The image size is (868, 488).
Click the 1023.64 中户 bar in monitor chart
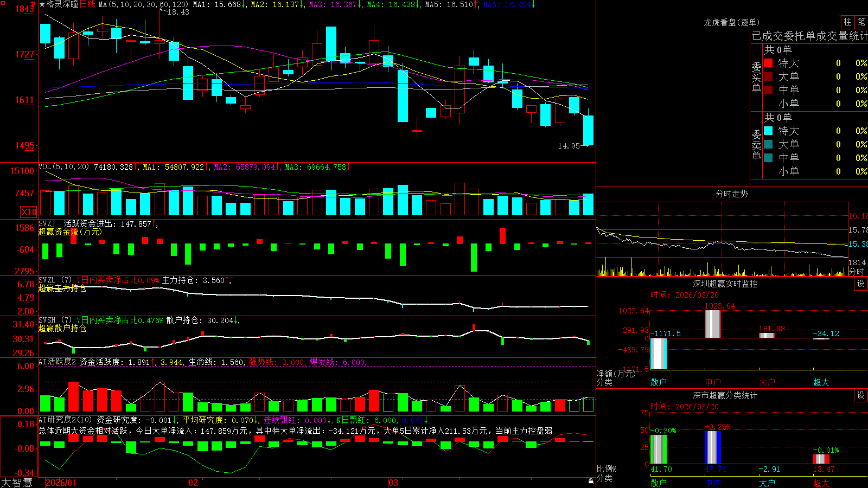(713, 324)
